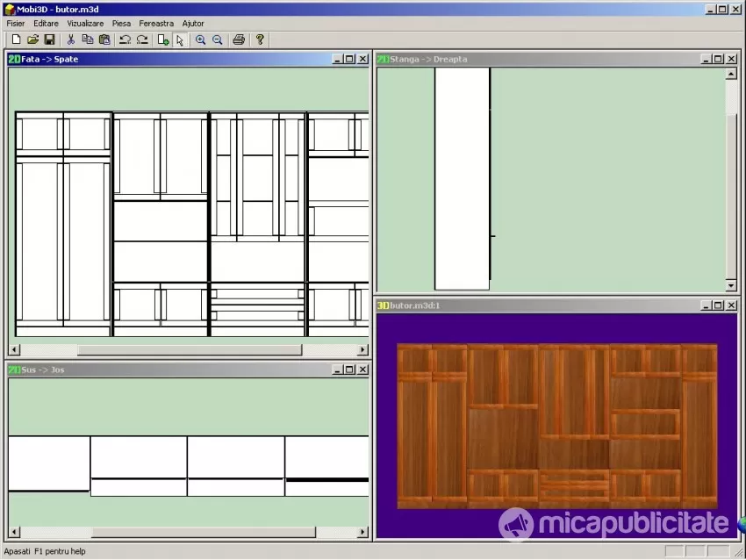Open the Vizualizare menu
Viewport: 746px width, 560px height.
85,24
